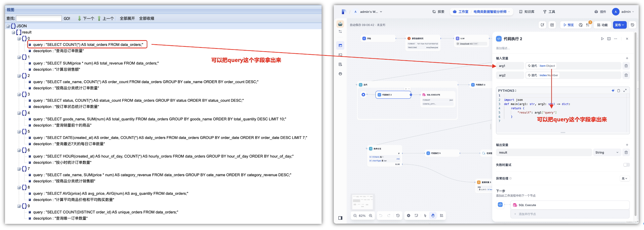Open the three-dot menu in 代码执行 2 panel header
This screenshot has height=230, width=644.
coord(615,39)
